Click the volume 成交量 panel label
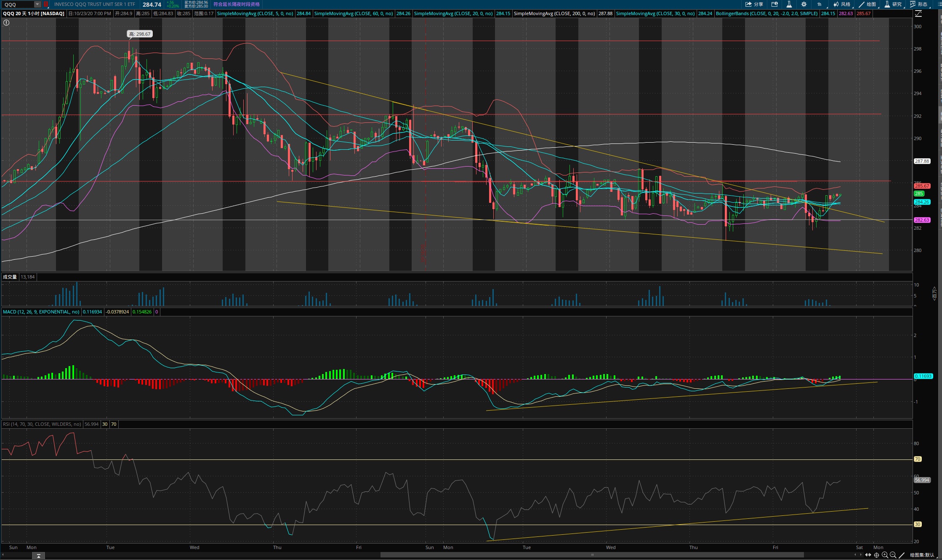The width and height of the screenshot is (942, 560). (10, 277)
